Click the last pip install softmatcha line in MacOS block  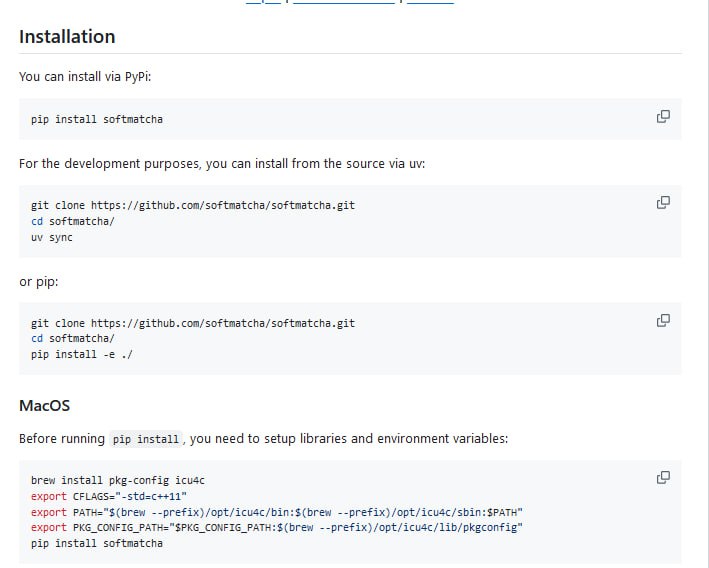click(96, 543)
